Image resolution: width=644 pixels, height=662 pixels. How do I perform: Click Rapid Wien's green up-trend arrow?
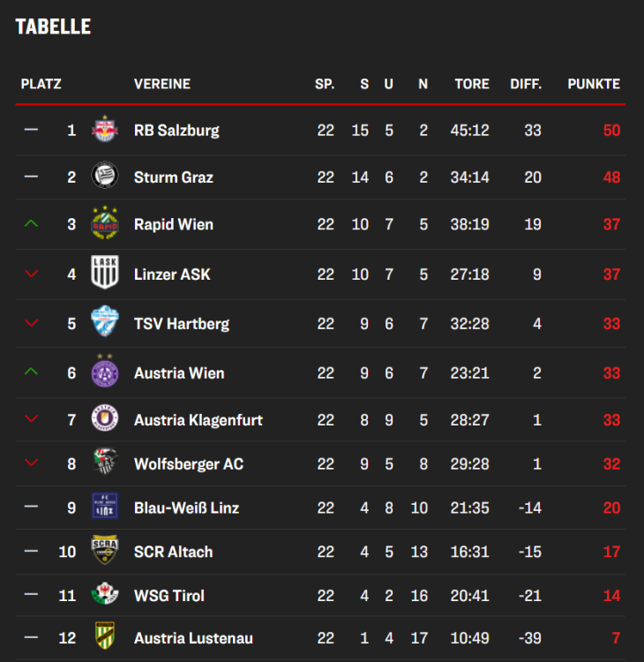tap(32, 223)
